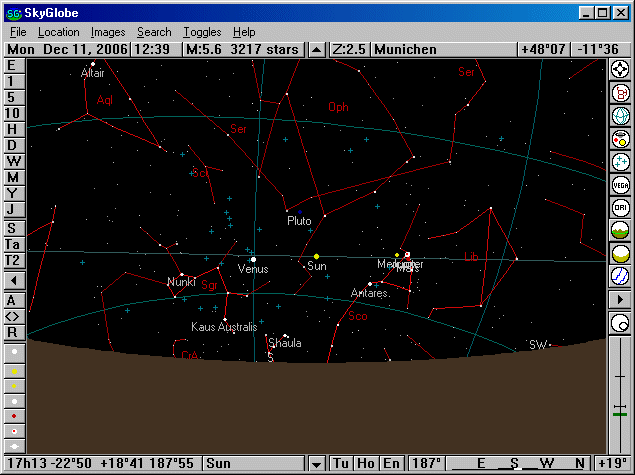
Task: Expand the right toolbar arrow button
Action: coord(620,300)
